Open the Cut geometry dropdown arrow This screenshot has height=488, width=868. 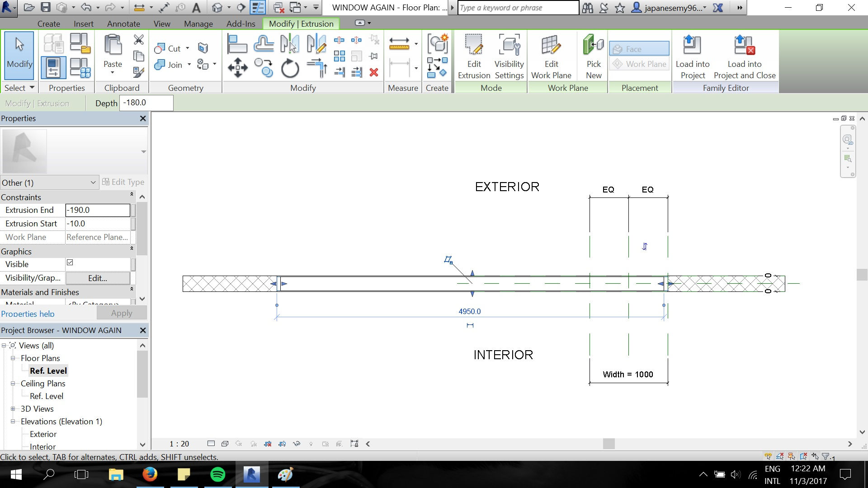click(188, 48)
